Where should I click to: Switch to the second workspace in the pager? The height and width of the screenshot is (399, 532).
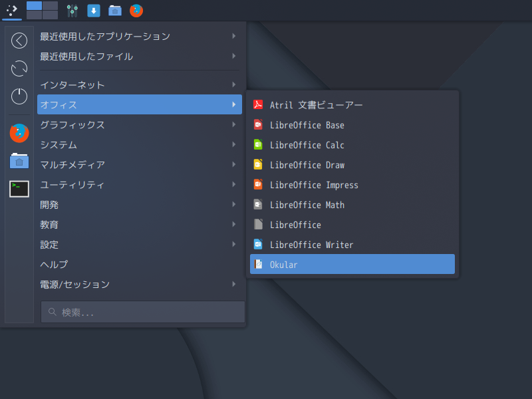(x=51, y=6)
